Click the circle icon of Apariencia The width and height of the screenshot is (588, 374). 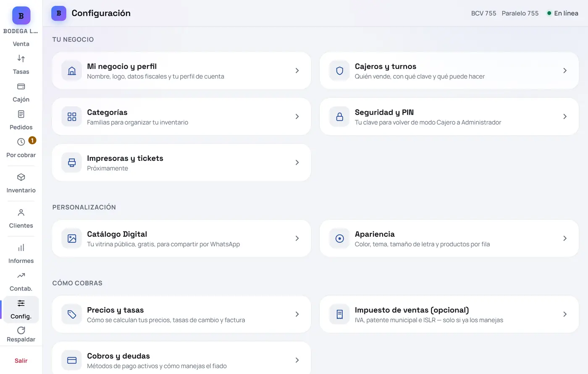(x=340, y=238)
